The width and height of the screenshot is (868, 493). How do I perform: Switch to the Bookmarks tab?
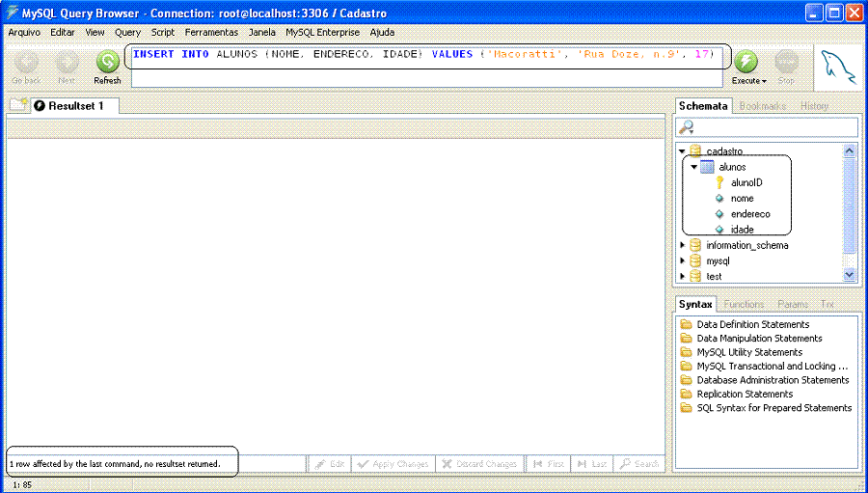763,106
